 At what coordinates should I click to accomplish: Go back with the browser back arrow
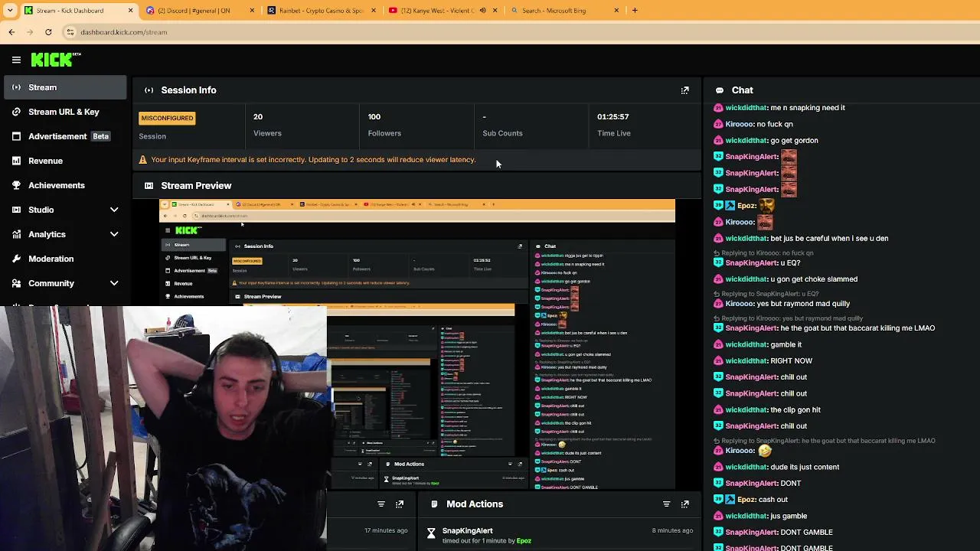[x=11, y=32]
